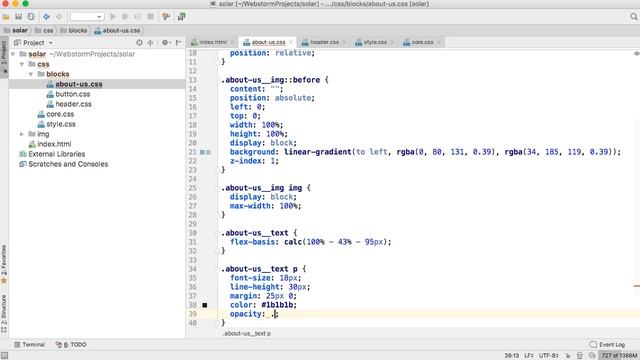Viewport: 640px width, 360px height.
Task: Click the blocks breadcrumb
Action: pyautogui.click(x=74, y=31)
